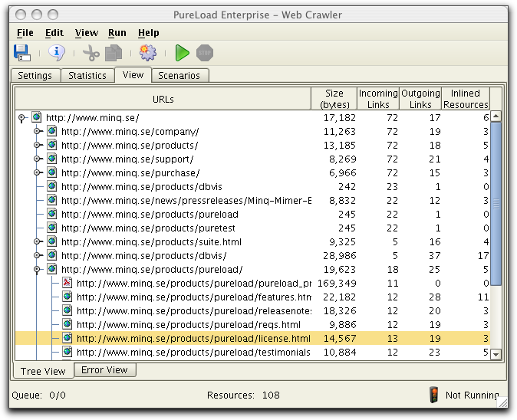Image resolution: width=517 pixels, height=420 pixels.
Task: Click the URLs column header
Action: click(163, 99)
